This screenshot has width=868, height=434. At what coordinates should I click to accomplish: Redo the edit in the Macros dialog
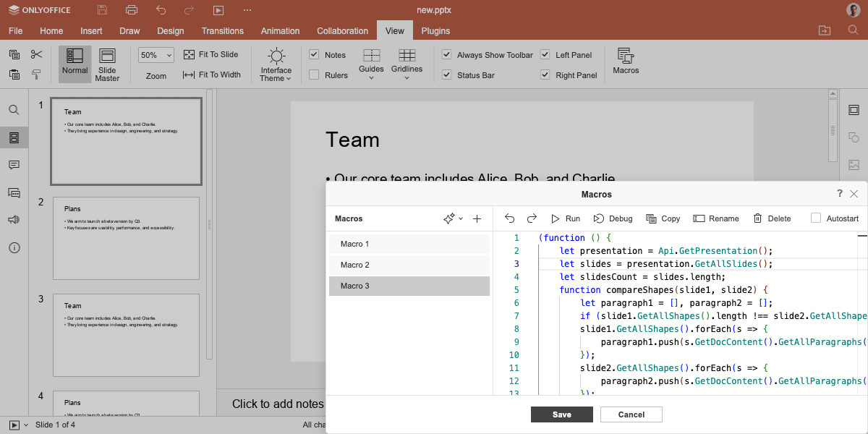point(532,218)
